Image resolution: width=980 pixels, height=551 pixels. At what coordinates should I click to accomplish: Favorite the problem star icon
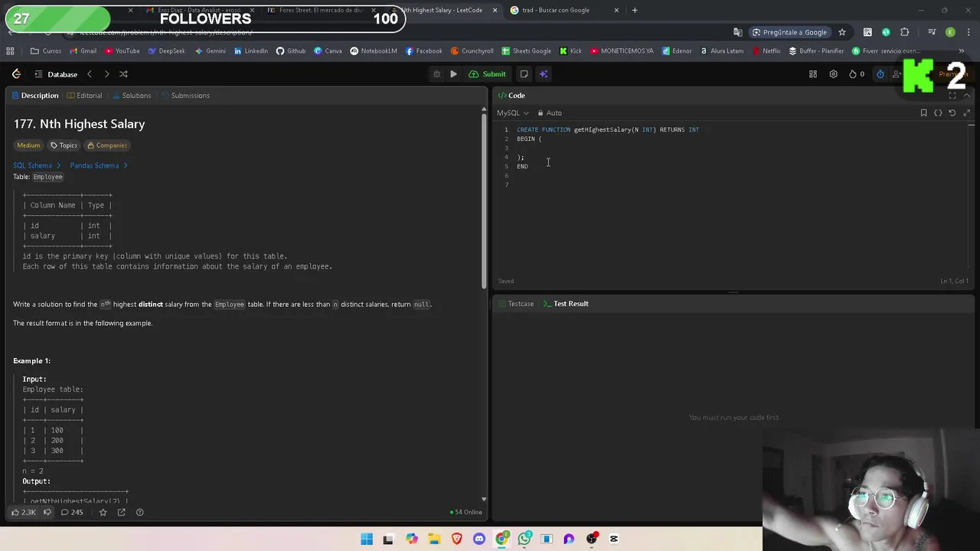[x=103, y=512]
